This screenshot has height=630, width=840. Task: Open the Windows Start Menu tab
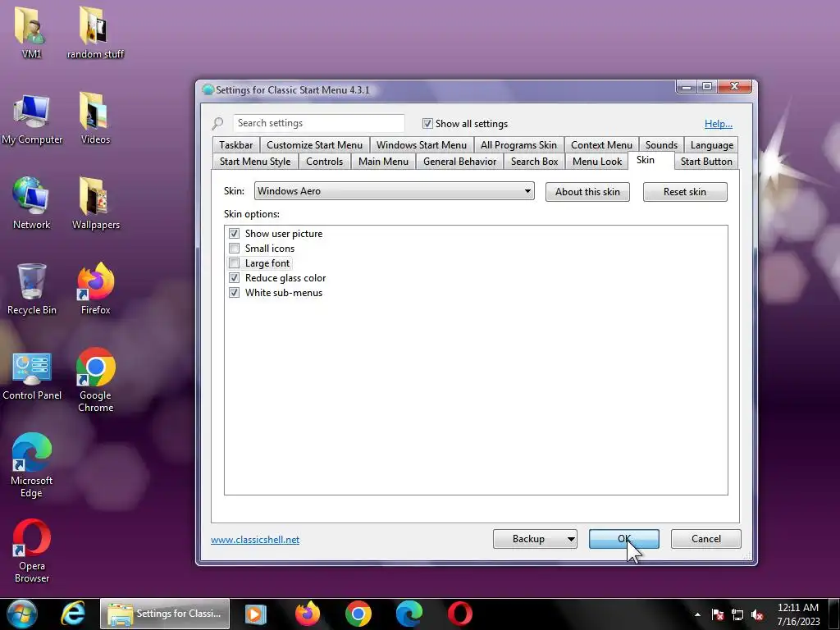[x=421, y=145]
